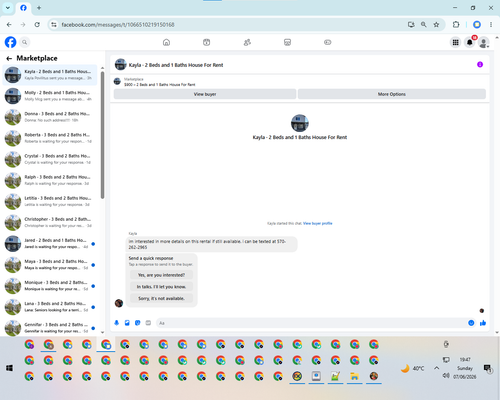Click the back arrow beside Marketplace
Screen dimensions: 500x400
pyautogui.click(x=9, y=58)
